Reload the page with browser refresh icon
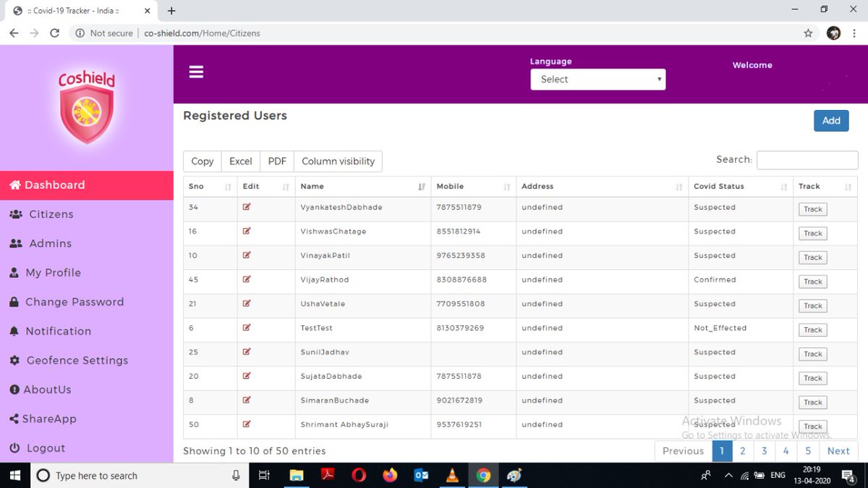This screenshot has width=868, height=488. click(x=54, y=33)
